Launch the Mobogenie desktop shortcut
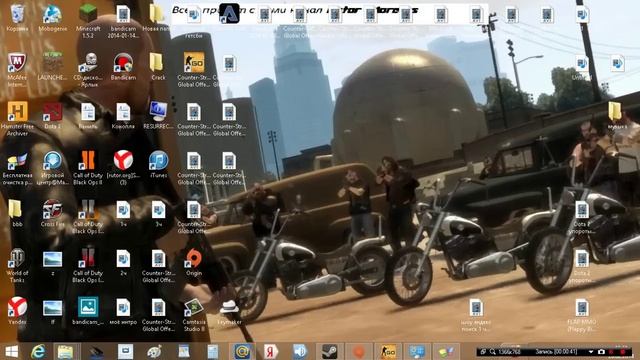Image resolution: width=640 pixels, height=360 pixels. [x=53, y=19]
